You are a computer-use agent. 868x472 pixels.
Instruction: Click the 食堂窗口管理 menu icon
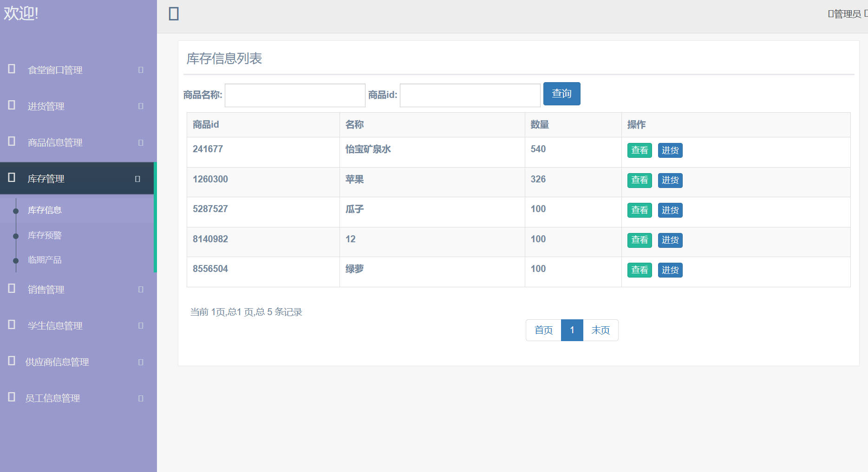point(11,69)
